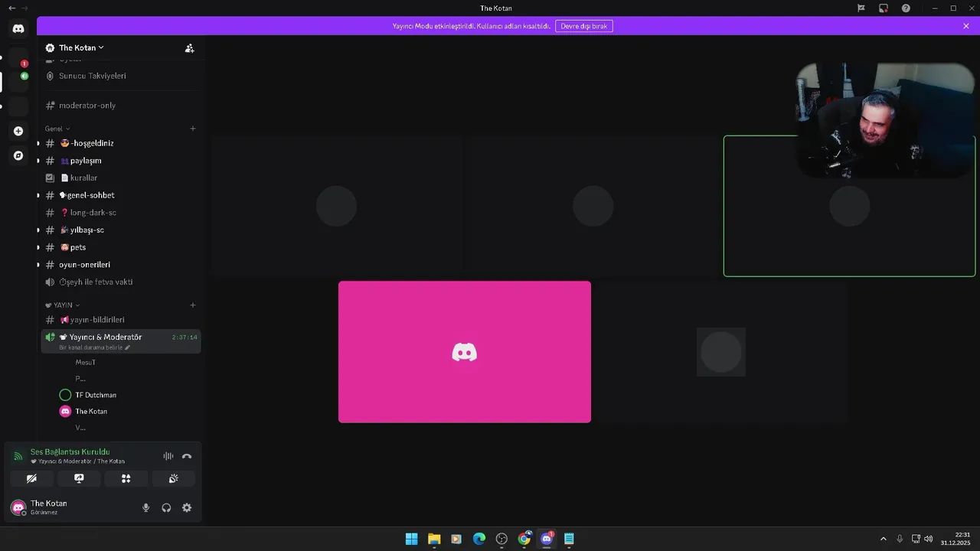Start screen sharing

pyautogui.click(x=79, y=478)
